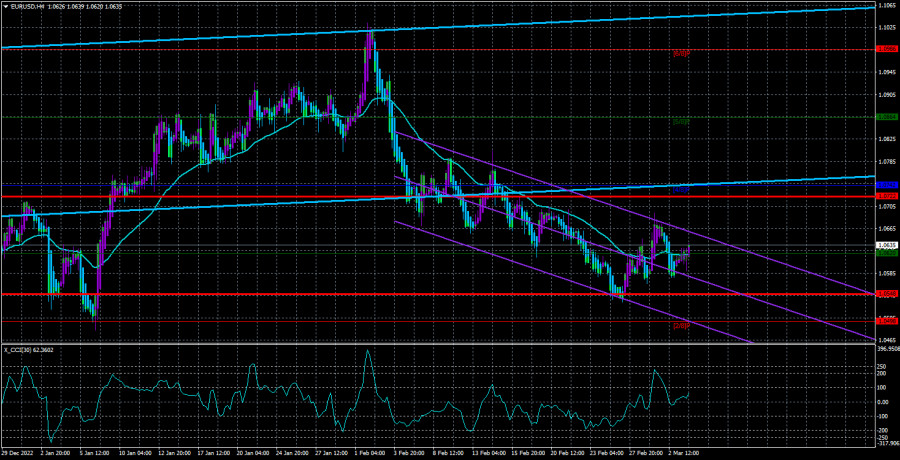Click the blue [4/8]P Murray level label

pyautogui.click(x=681, y=189)
